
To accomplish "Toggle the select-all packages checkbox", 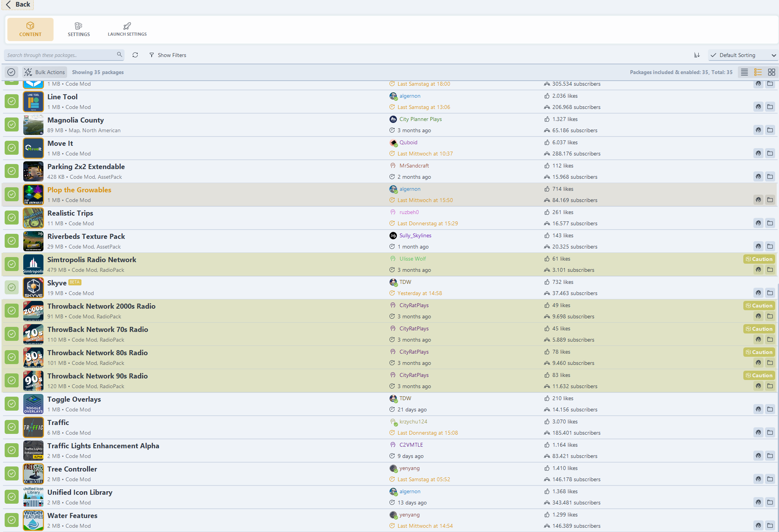I will [11, 72].
